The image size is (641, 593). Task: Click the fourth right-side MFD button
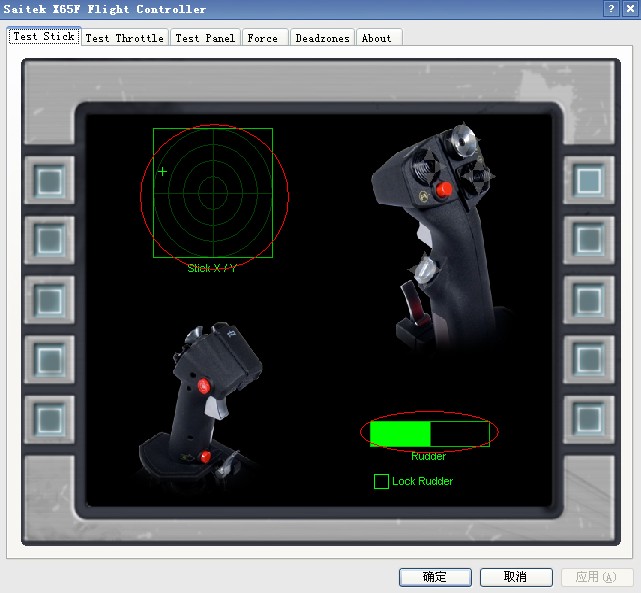[589, 360]
